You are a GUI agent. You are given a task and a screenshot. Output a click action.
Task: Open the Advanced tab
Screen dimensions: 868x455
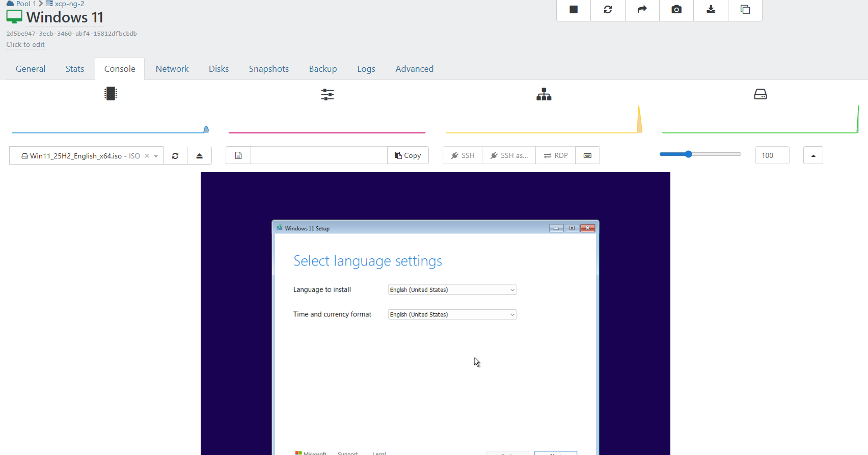[415, 69]
